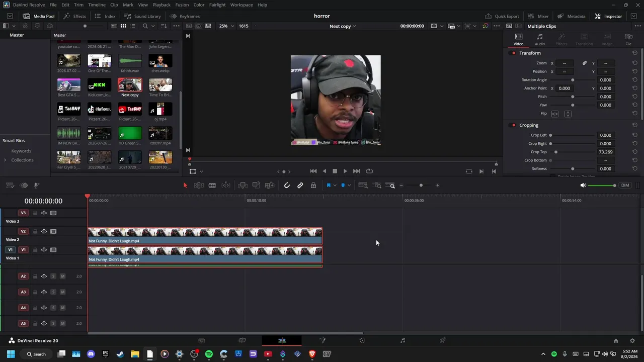Activate the Trim Edit Mode tool

(x=199, y=186)
